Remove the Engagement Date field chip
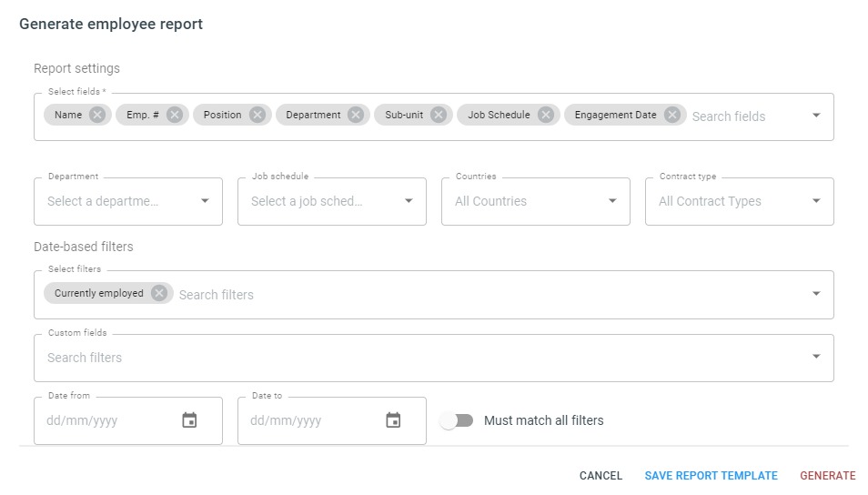868x495 pixels. pos(672,115)
